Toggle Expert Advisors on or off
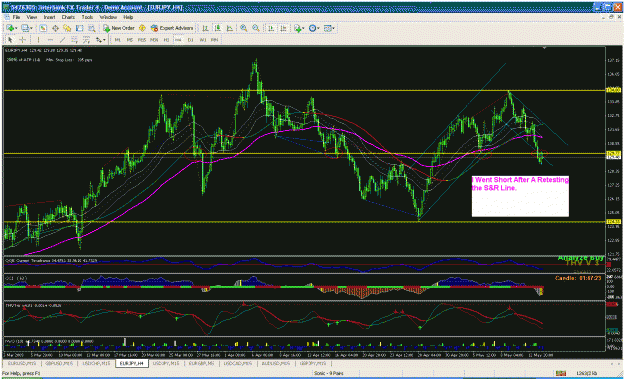The image size is (625, 379). (x=172, y=28)
